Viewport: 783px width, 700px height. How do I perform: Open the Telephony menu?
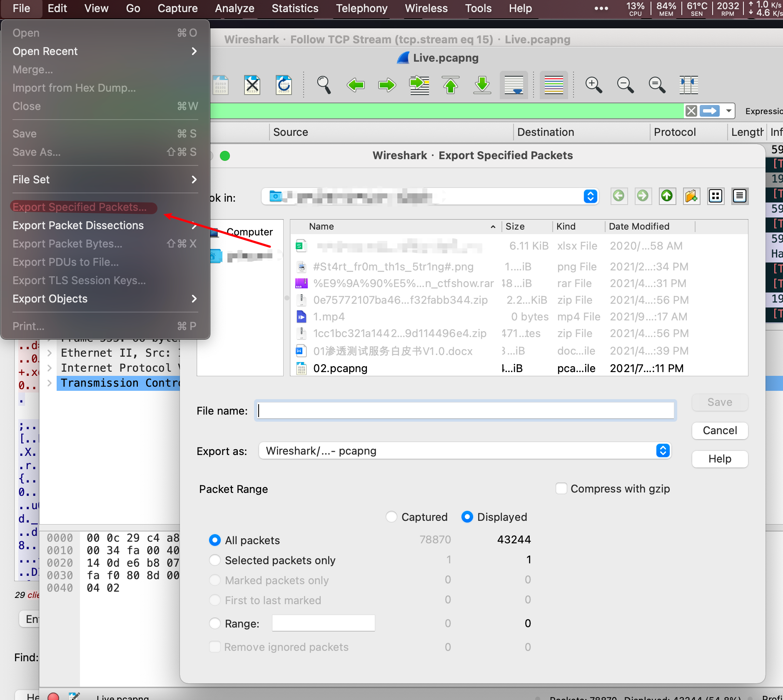tap(362, 8)
